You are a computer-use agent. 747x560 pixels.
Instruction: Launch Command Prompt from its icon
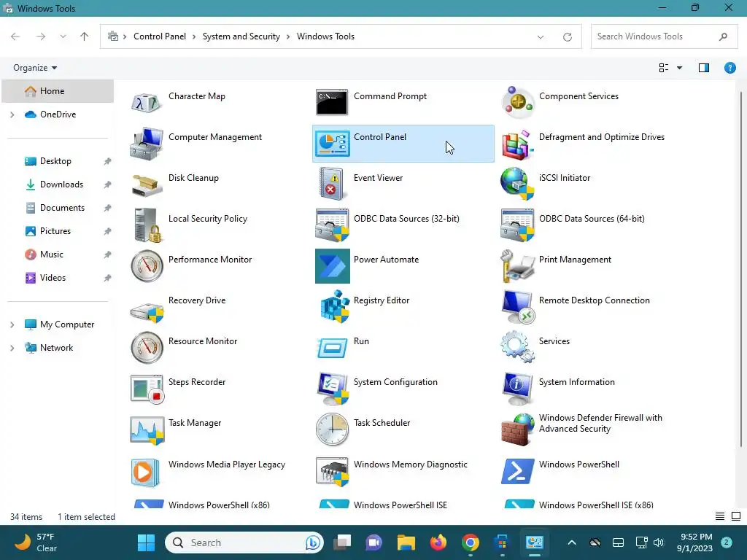point(332,102)
